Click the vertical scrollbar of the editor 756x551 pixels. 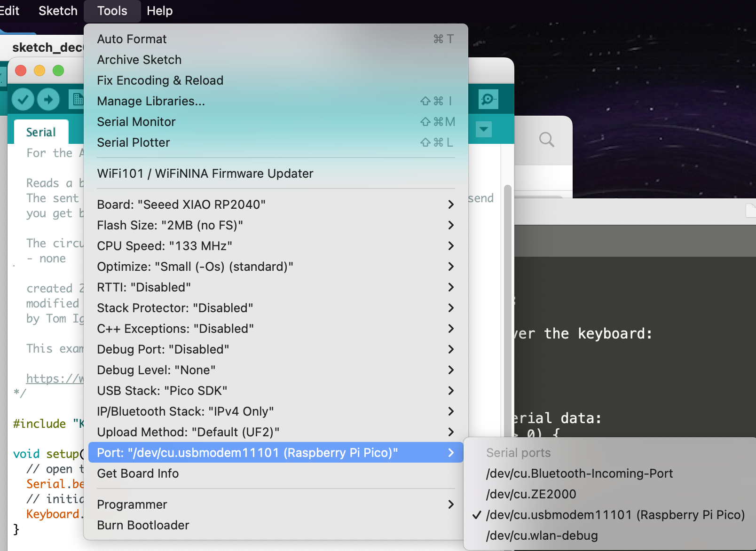pyautogui.click(x=507, y=310)
